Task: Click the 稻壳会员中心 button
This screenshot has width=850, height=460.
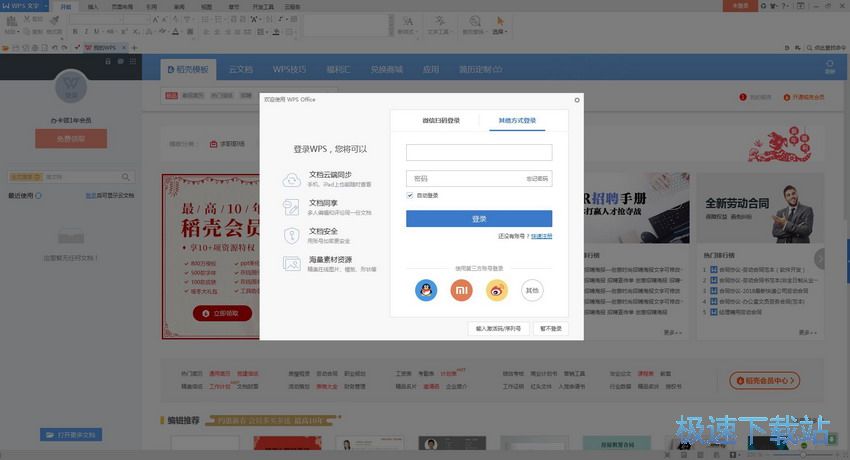Action: 764,380
